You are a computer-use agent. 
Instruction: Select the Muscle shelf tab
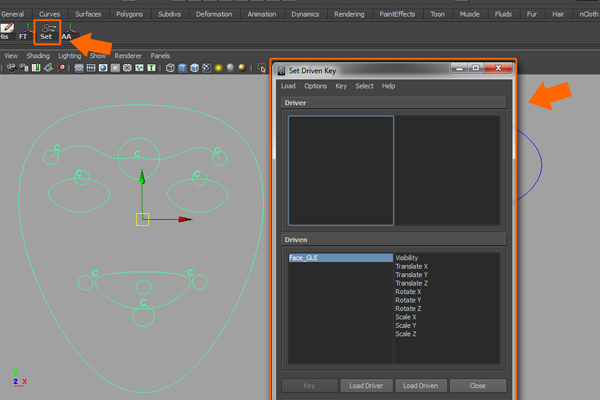[470, 14]
